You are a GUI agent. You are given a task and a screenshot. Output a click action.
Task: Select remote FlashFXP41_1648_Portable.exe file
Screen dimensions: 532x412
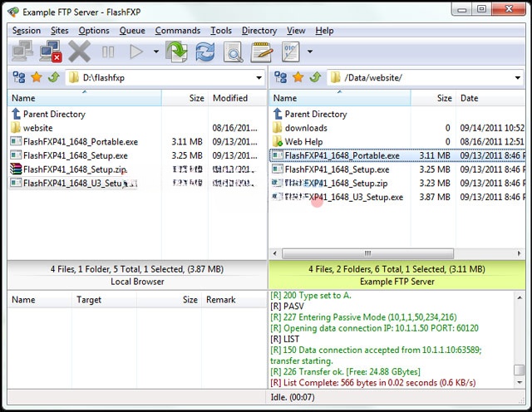(397, 155)
